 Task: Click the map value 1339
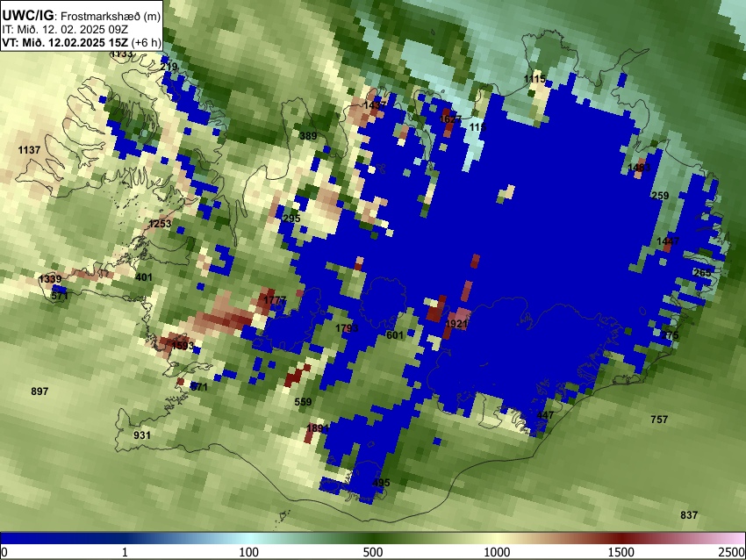(x=50, y=279)
